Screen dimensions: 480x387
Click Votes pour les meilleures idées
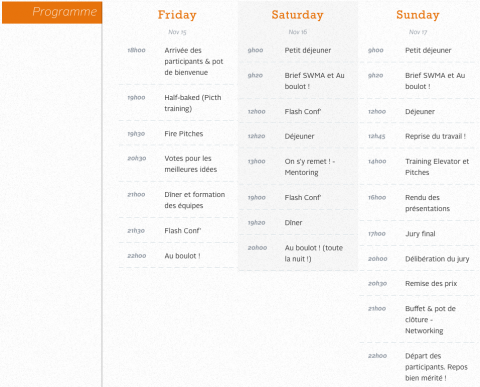pyautogui.click(x=191, y=164)
